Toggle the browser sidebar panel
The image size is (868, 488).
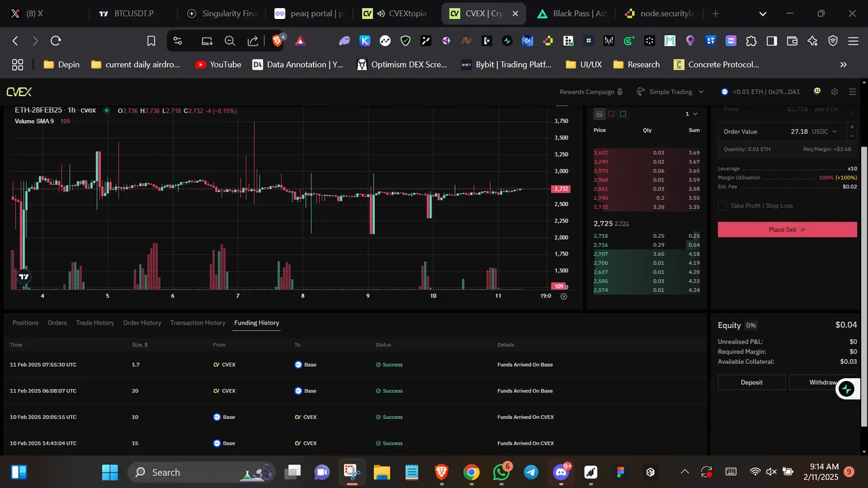(x=772, y=41)
